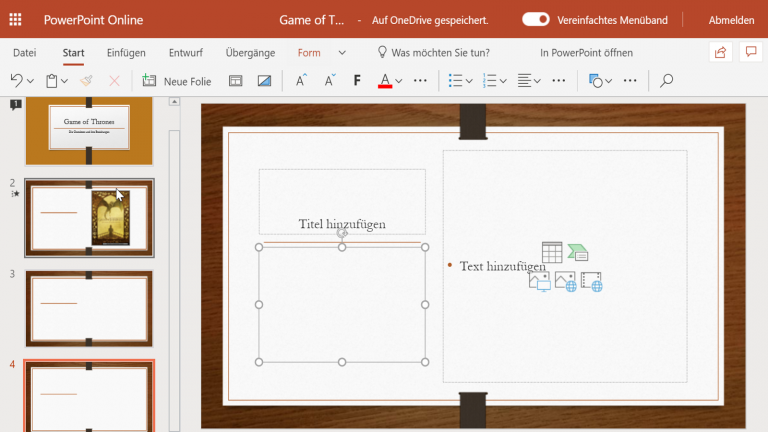The width and height of the screenshot is (768, 432).
Task: Open the Übergänge tab
Action: click(x=250, y=53)
